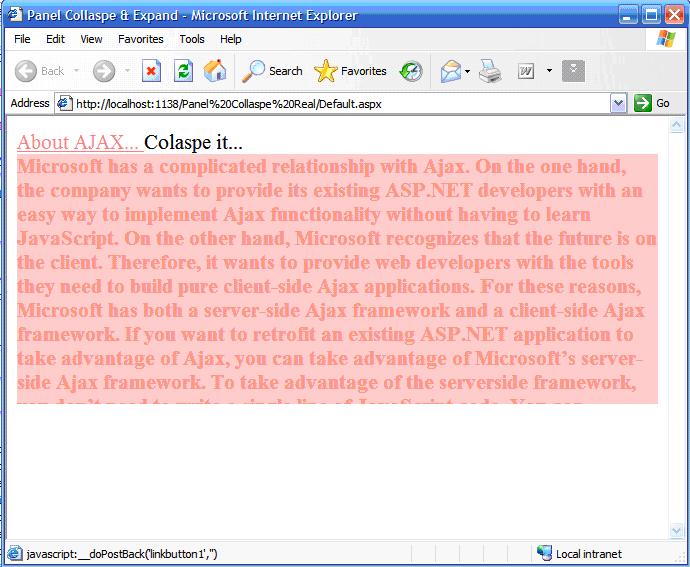690x567 pixels.
Task: Open the Tools menu
Action: coord(192,39)
